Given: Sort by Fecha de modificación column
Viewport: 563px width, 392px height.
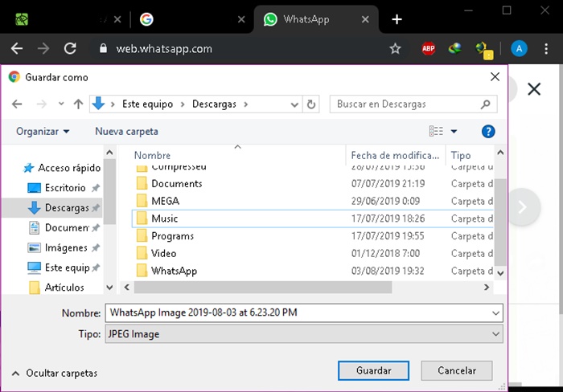Looking at the screenshot, I should tap(395, 155).
